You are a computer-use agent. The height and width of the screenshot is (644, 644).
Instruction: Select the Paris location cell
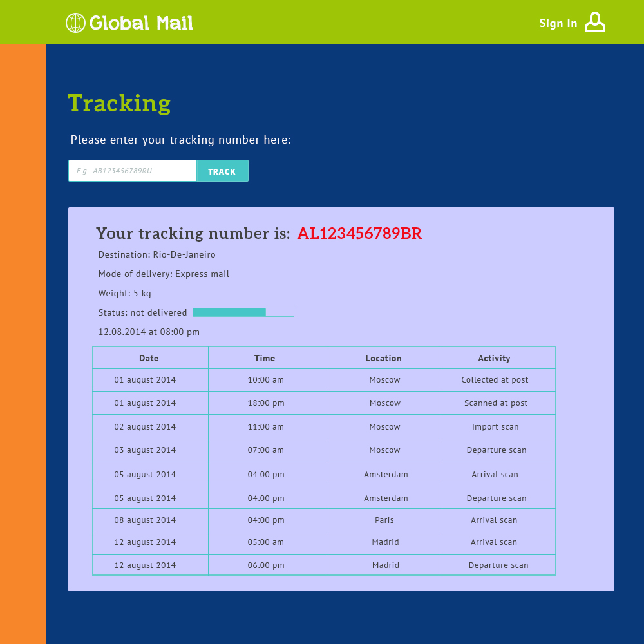384,520
